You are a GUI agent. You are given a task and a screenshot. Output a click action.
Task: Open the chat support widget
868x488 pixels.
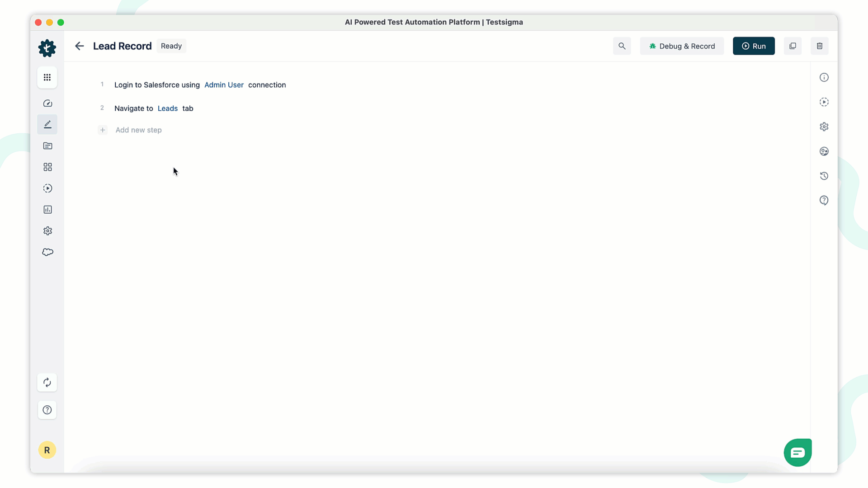(x=798, y=452)
